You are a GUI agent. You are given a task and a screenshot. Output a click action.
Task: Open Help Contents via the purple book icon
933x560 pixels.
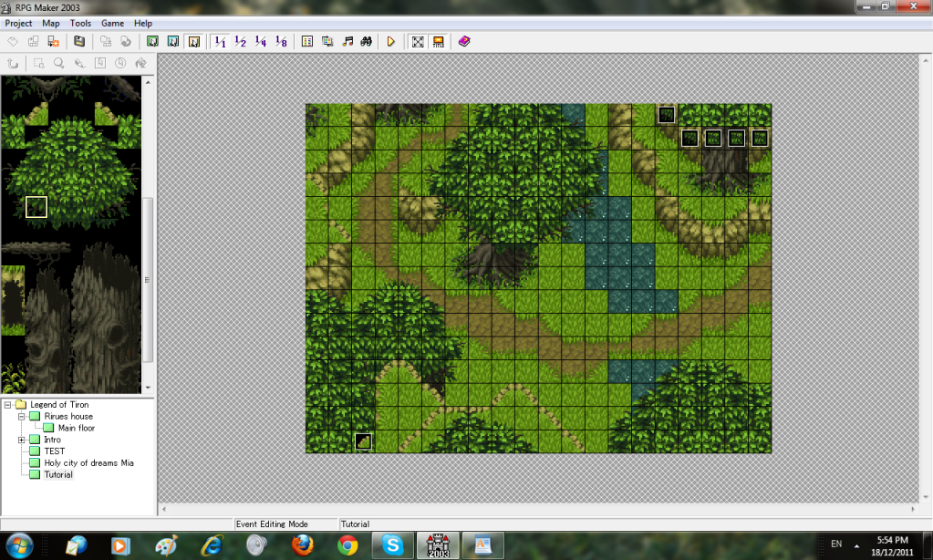464,41
